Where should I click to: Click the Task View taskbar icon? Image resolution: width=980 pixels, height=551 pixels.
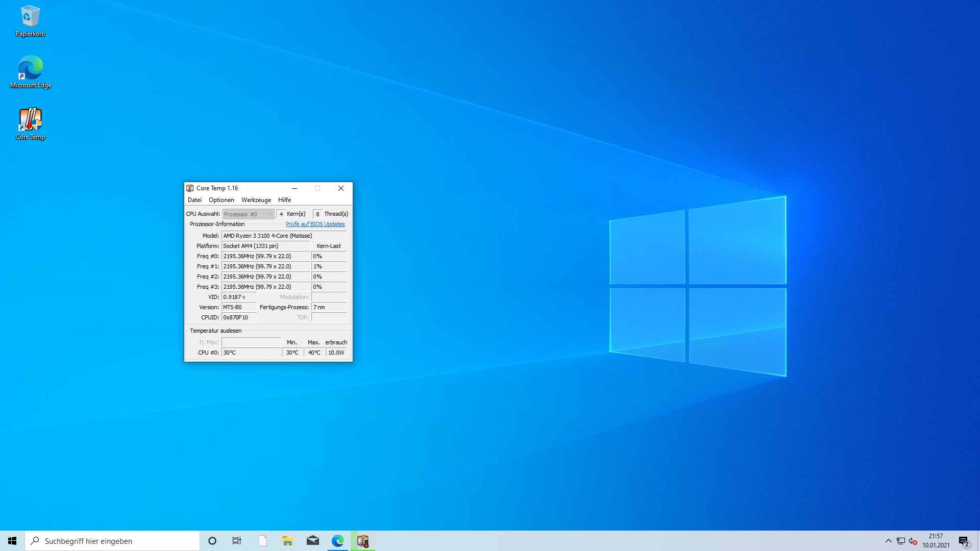coord(237,541)
